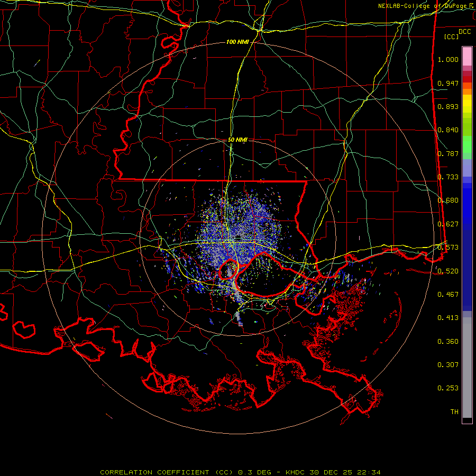Viewport: 476px width, 476px height.
Task: Click the 0.573 legend value
Action: tap(448, 248)
